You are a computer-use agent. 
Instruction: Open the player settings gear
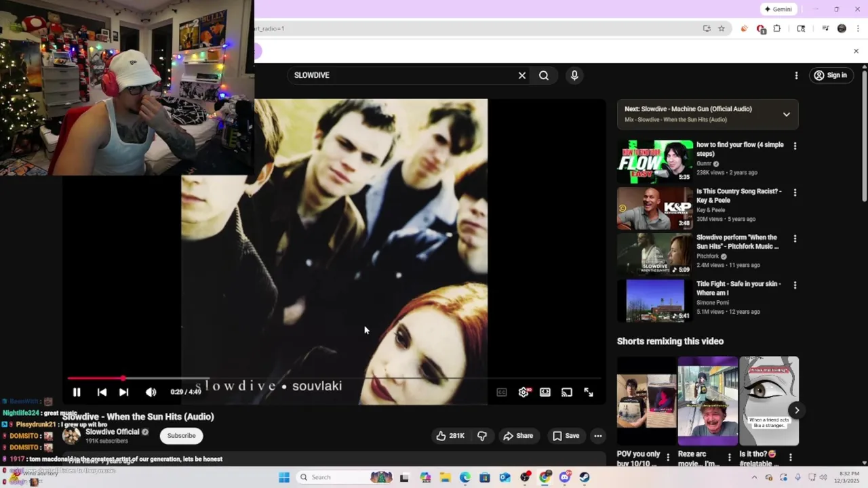point(524,392)
